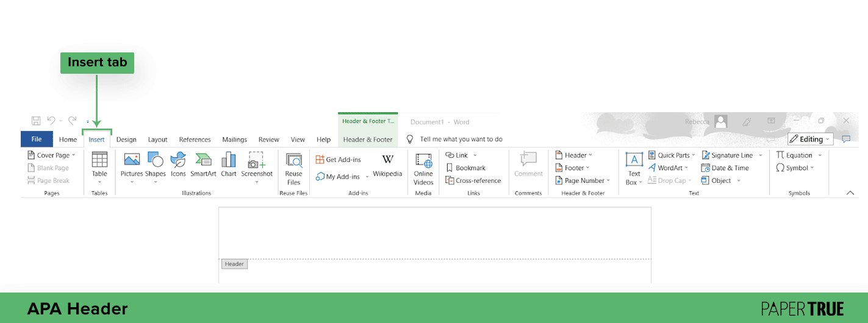
Task: Insert a Text Box
Action: [x=634, y=169]
